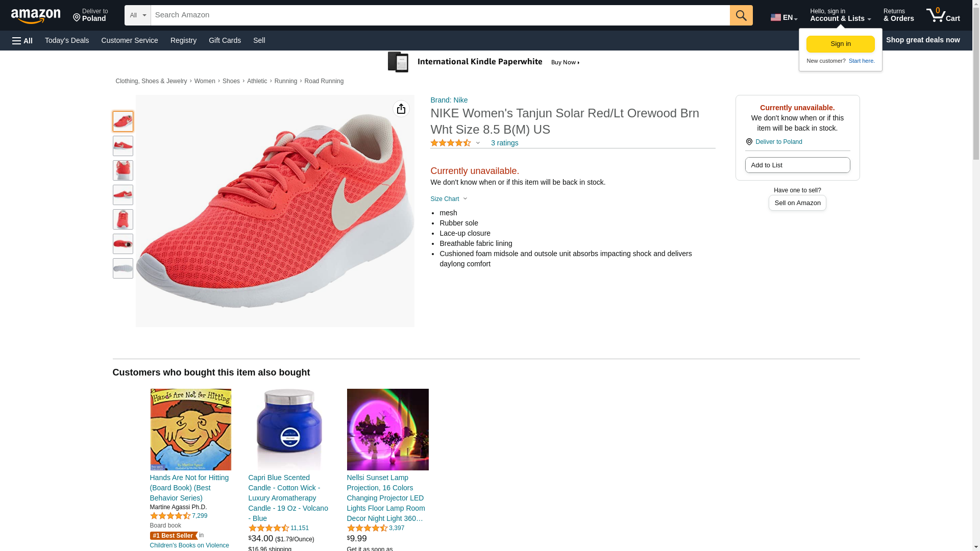The height and width of the screenshot is (551, 980).
Task: Click the Add to List button
Action: 797,165
